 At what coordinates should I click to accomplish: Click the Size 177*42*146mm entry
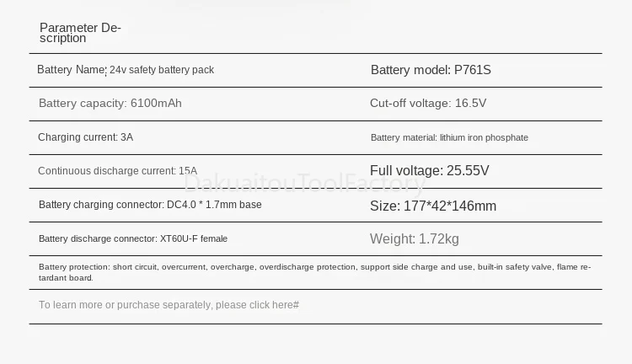[x=433, y=206]
